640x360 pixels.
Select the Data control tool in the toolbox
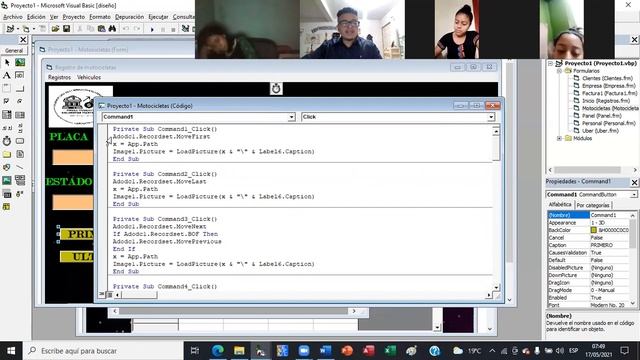click(x=20, y=180)
